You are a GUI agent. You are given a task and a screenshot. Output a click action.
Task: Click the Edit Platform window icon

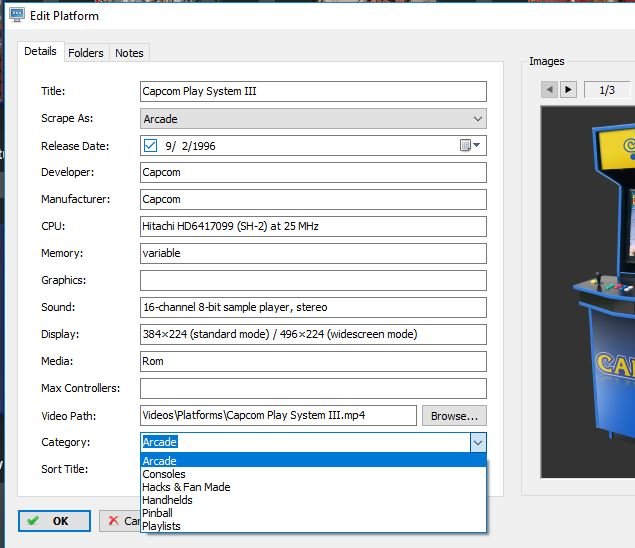coord(17,15)
